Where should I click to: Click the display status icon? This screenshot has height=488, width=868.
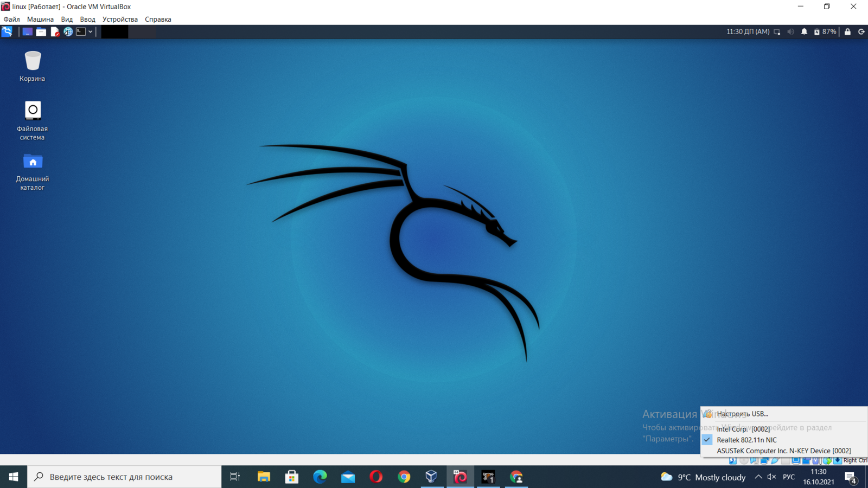pyautogui.click(x=796, y=460)
